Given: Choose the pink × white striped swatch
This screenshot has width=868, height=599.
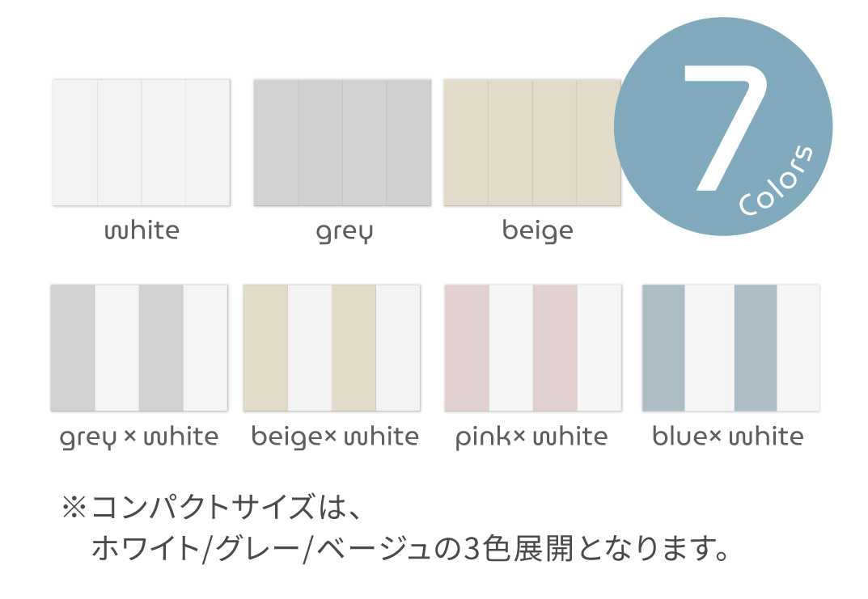Looking at the screenshot, I should coord(533,348).
